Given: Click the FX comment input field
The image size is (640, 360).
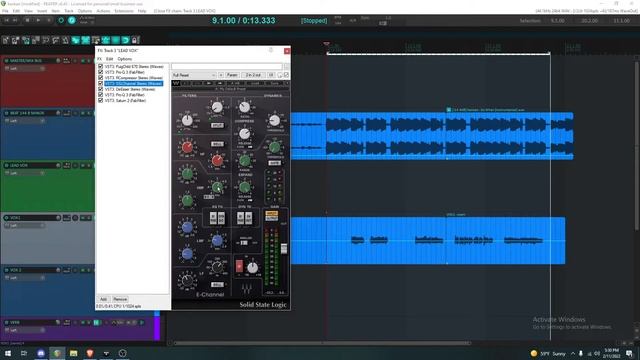Looking at the screenshot, I should (227, 66).
